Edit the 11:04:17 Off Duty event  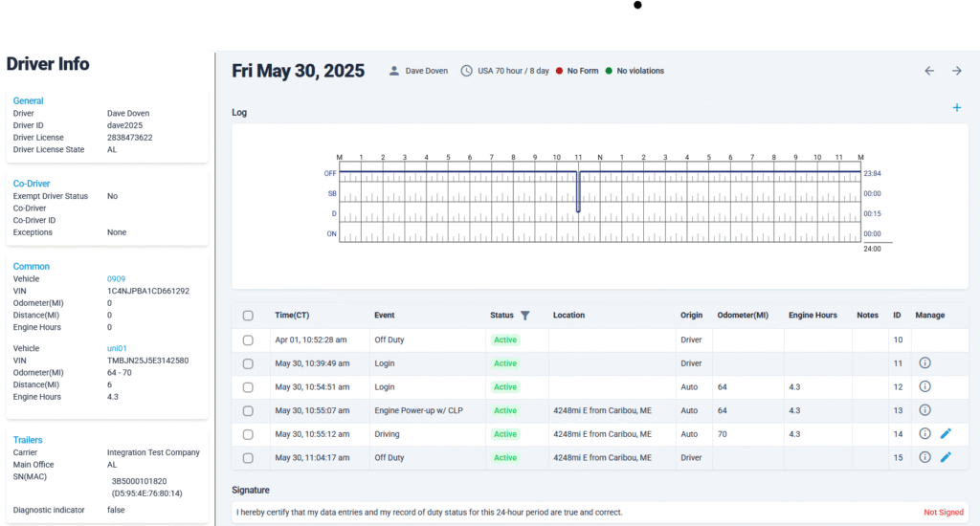point(946,457)
